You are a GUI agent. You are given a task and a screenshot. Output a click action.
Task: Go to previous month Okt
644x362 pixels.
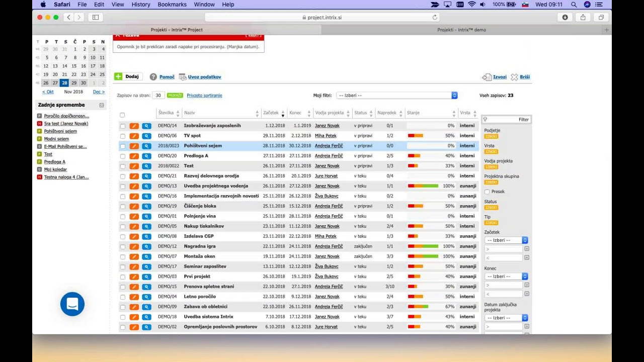pyautogui.click(x=48, y=92)
